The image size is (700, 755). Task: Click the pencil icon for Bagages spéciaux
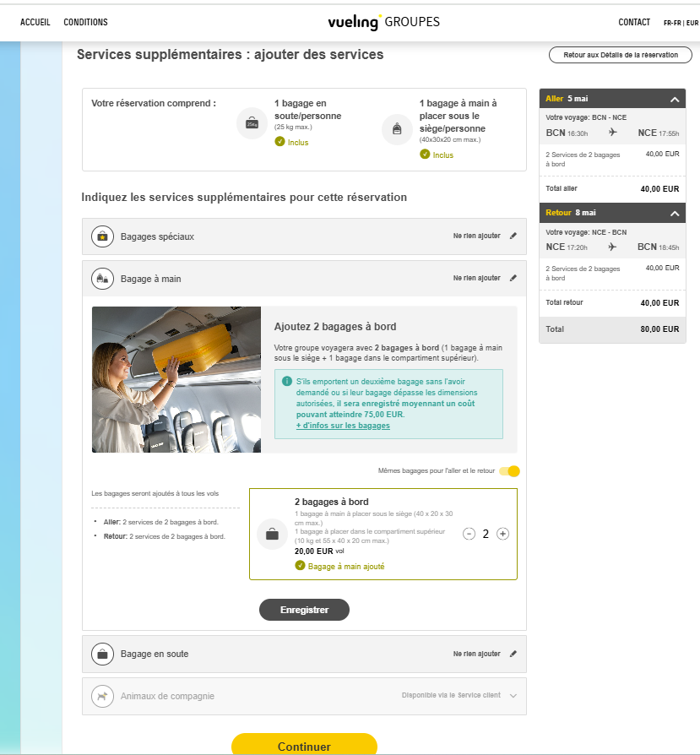click(x=513, y=236)
